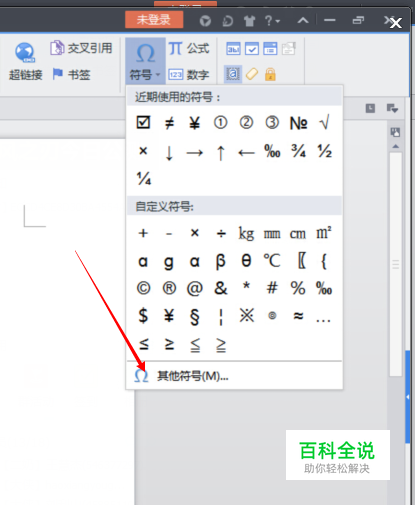This screenshot has height=505, width=415.
Task: Insert the right arrow → symbol
Action: [195, 153]
